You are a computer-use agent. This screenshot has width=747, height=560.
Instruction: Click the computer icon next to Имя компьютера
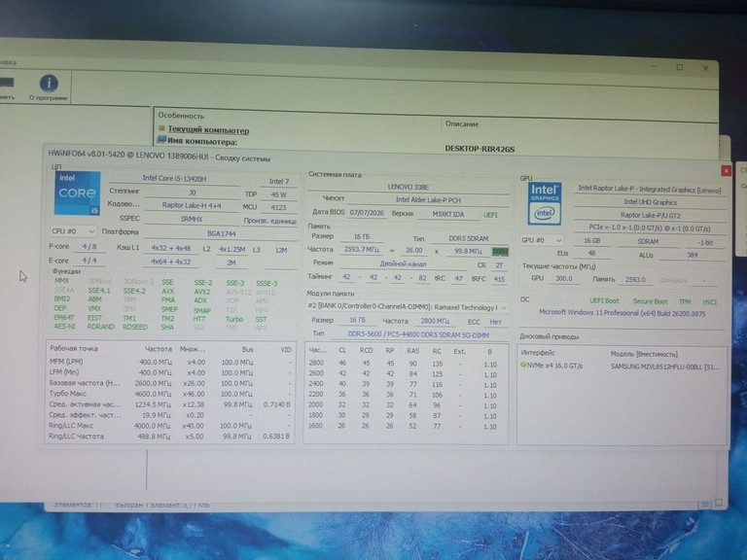162,140
